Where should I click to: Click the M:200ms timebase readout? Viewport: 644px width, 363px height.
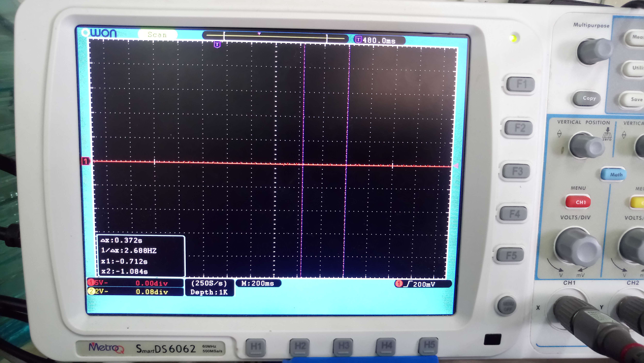tap(258, 283)
